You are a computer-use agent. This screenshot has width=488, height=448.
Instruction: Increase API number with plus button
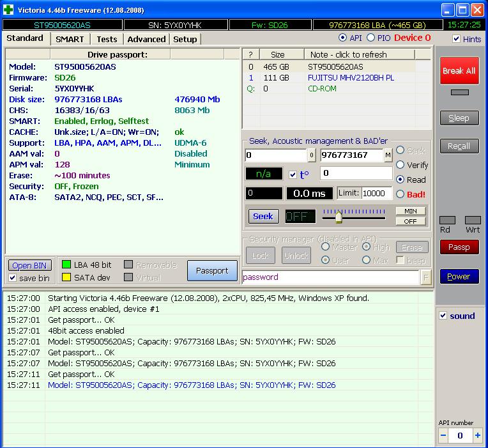tap(477, 435)
